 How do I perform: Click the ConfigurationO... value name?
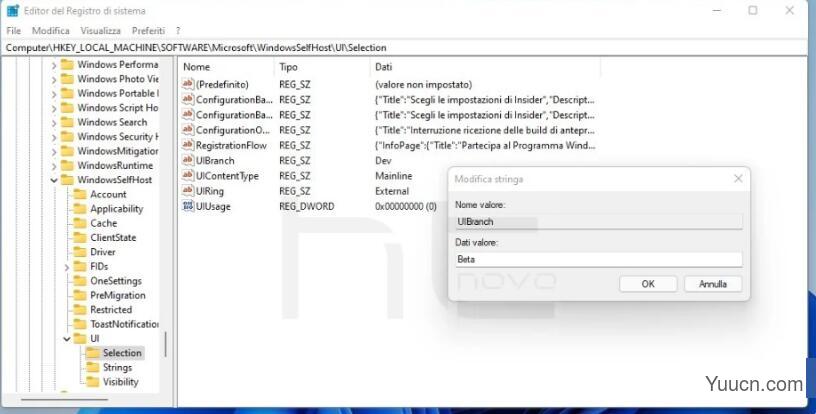tap(233, 130)
